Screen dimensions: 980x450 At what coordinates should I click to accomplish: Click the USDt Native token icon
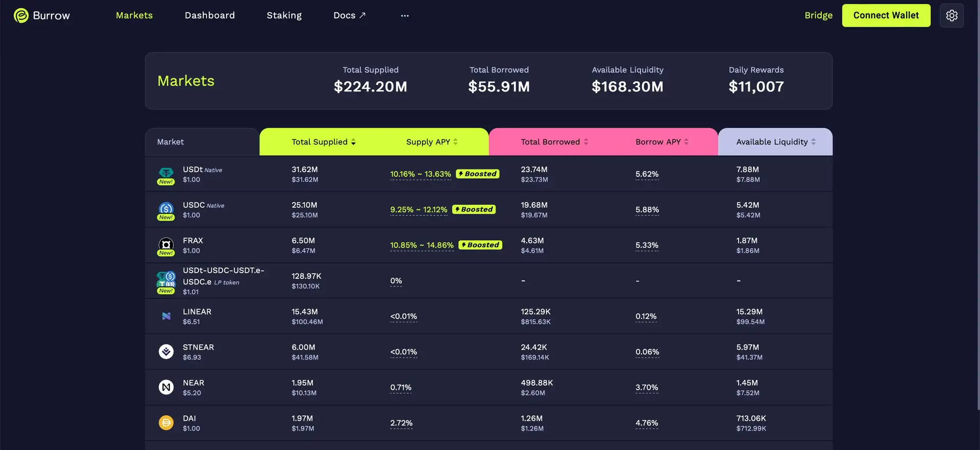pos(166,173)
